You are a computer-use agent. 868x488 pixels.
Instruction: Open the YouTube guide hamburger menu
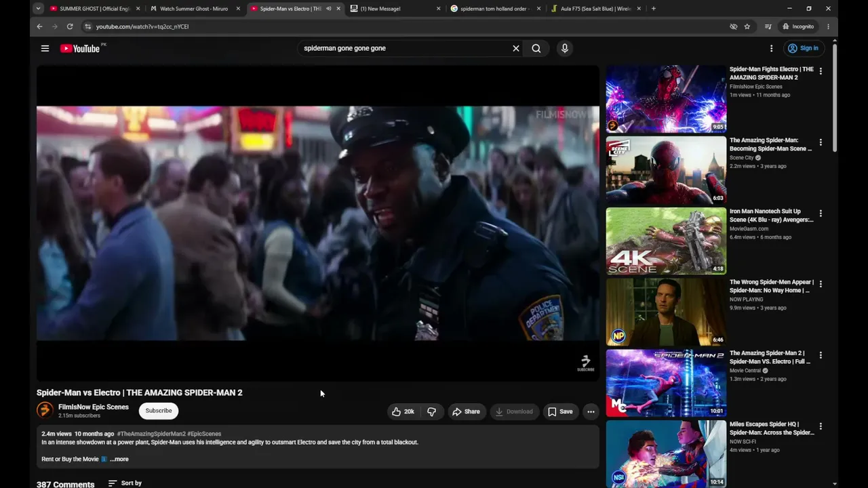pos(45,48)
